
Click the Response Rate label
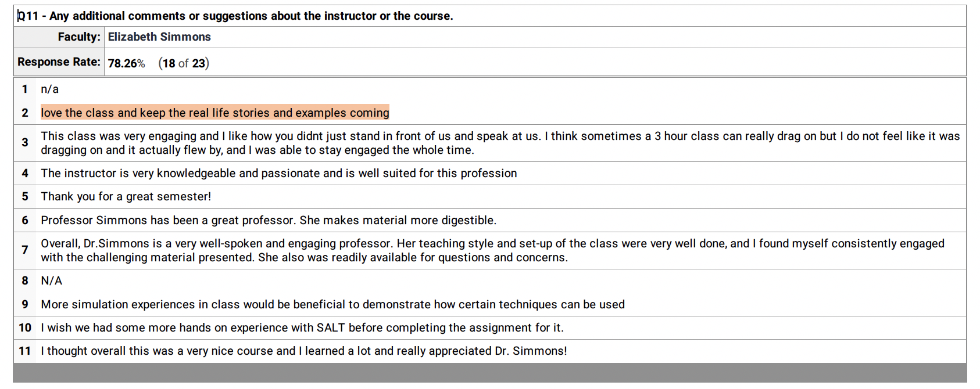59,62
